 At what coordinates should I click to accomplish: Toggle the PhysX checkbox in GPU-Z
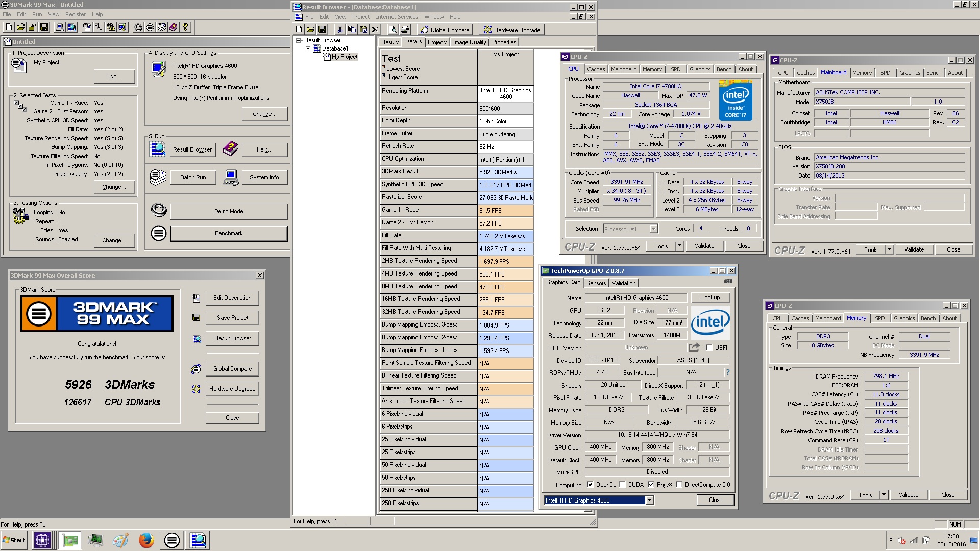[x=651, y=485]
